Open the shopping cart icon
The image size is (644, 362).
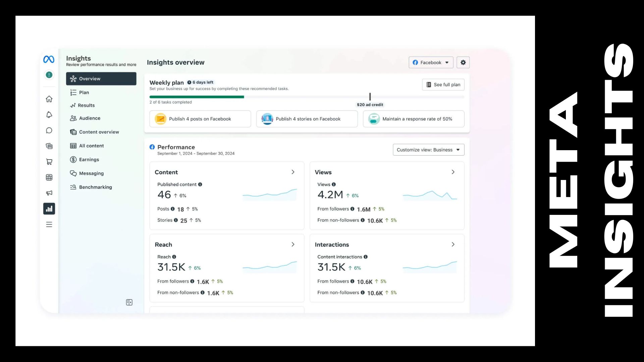coord(49,162)
